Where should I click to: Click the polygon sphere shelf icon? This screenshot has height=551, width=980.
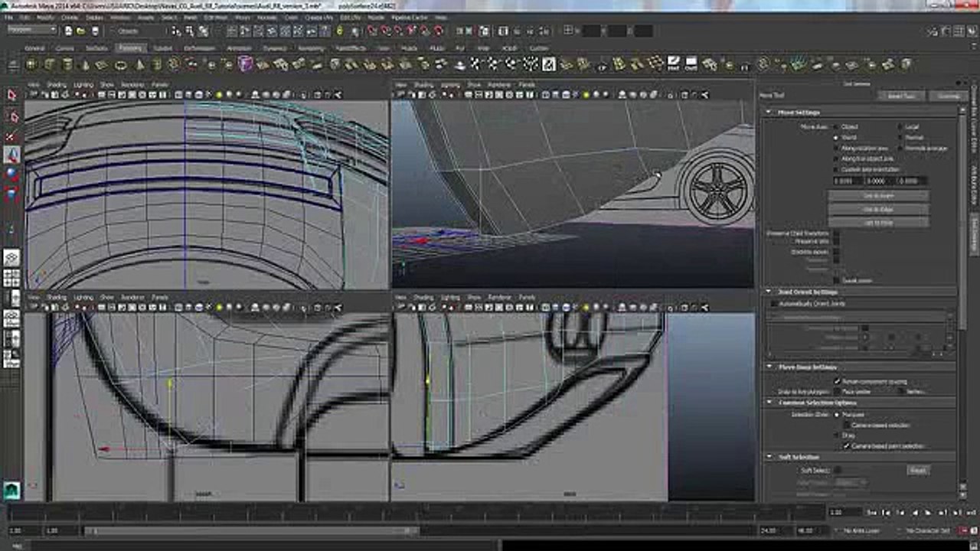pyautogui.click(x=33, y=64)
